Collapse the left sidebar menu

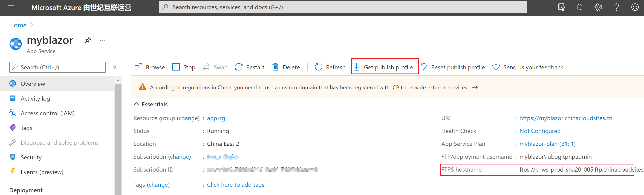click(115, 68)
